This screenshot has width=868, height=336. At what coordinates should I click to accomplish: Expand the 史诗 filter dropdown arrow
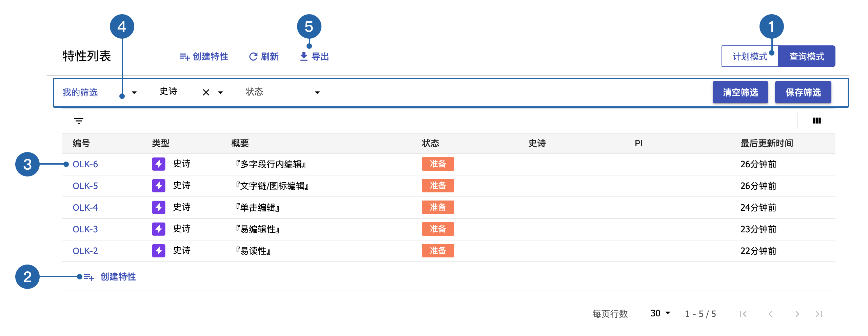coord(220,92)
